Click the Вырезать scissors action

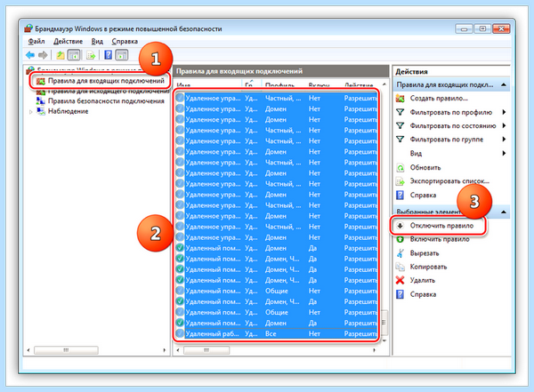click(425, 253)
